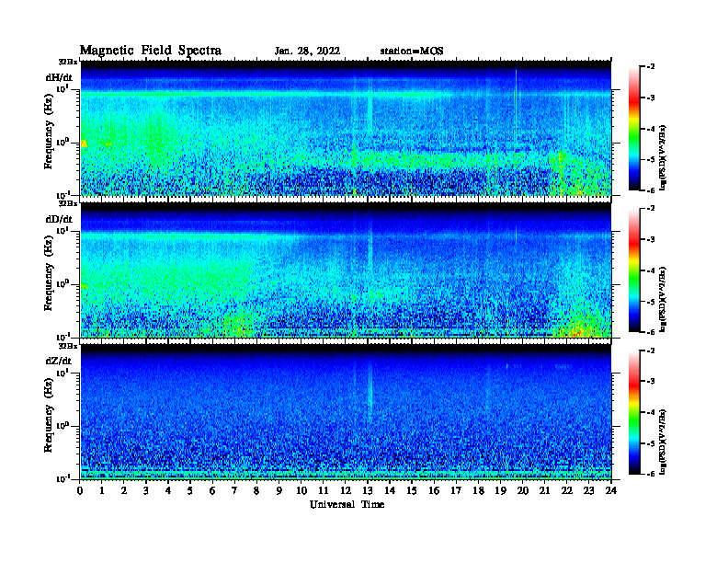Click the dD/dt panel label
Viewport: 728px width, 563px height.
(x=59, y=219)
